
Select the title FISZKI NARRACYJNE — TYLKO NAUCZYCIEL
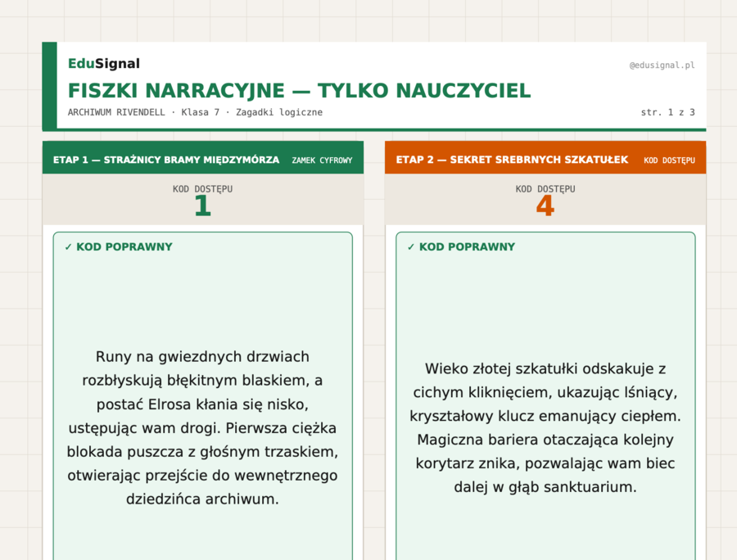point(300,91)
